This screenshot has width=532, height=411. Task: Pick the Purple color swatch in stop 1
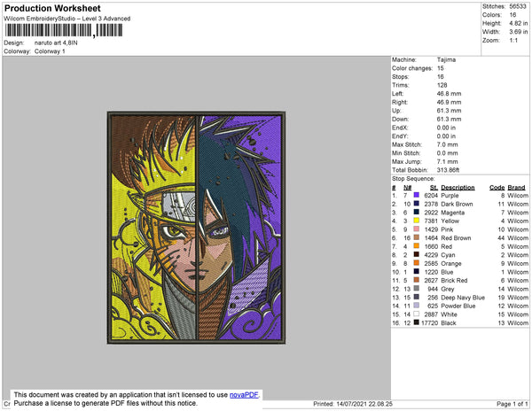[x=417, y=195]
